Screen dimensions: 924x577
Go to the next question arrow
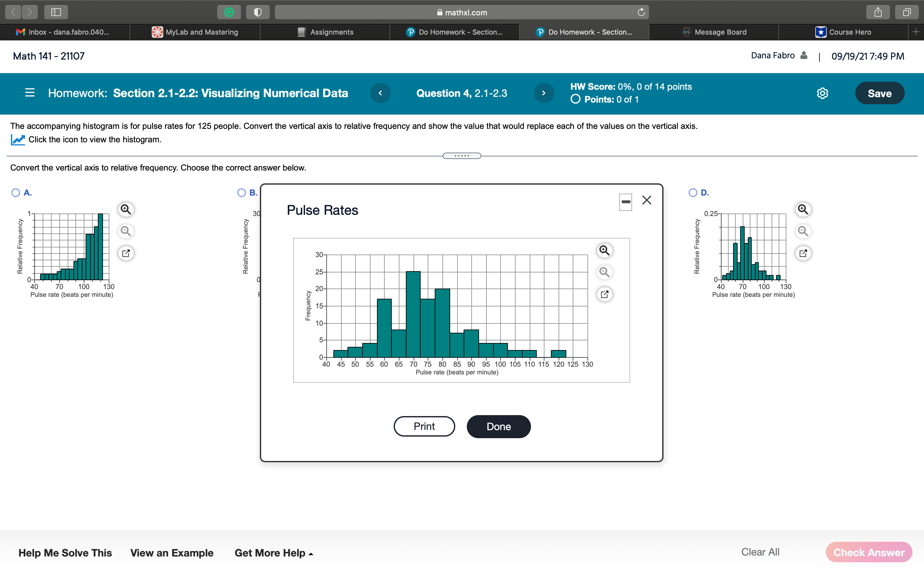pyautogui.click(x=544, y=93)
